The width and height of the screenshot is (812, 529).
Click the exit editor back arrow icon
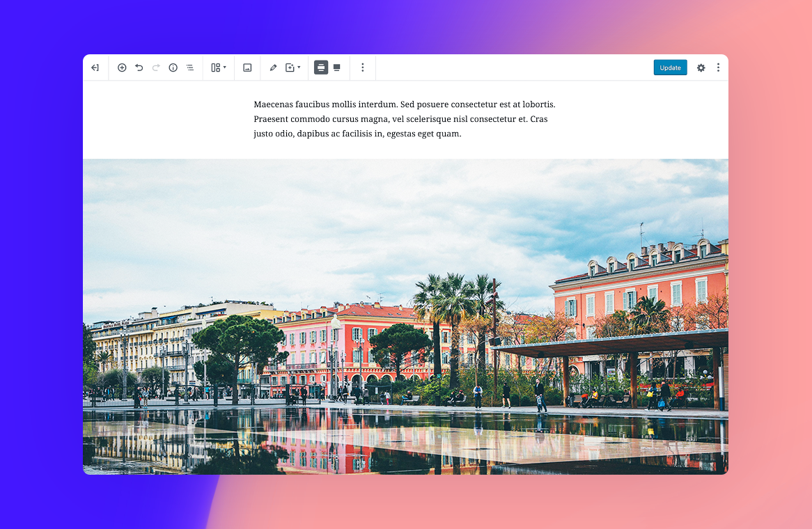[95, 68]
